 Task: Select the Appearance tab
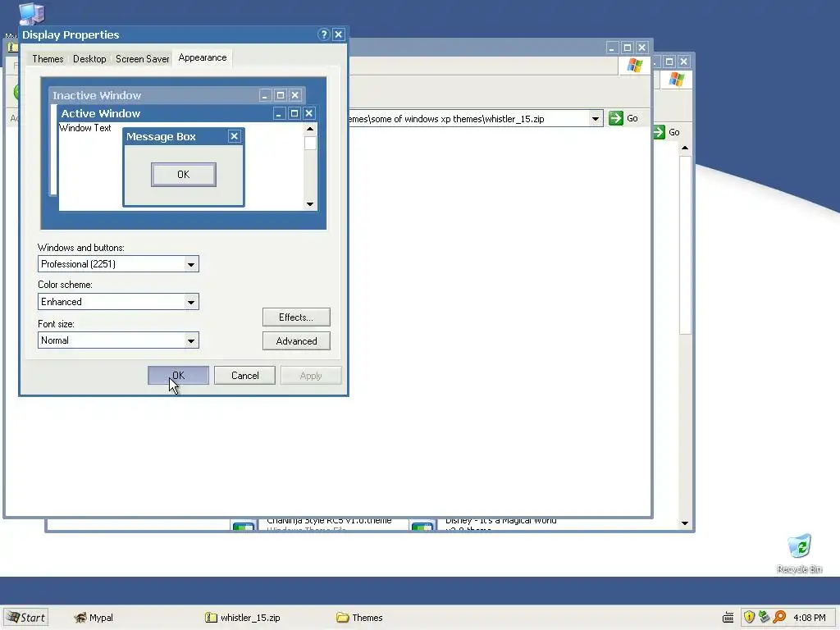pyautogui.click(x=203, y=57)
